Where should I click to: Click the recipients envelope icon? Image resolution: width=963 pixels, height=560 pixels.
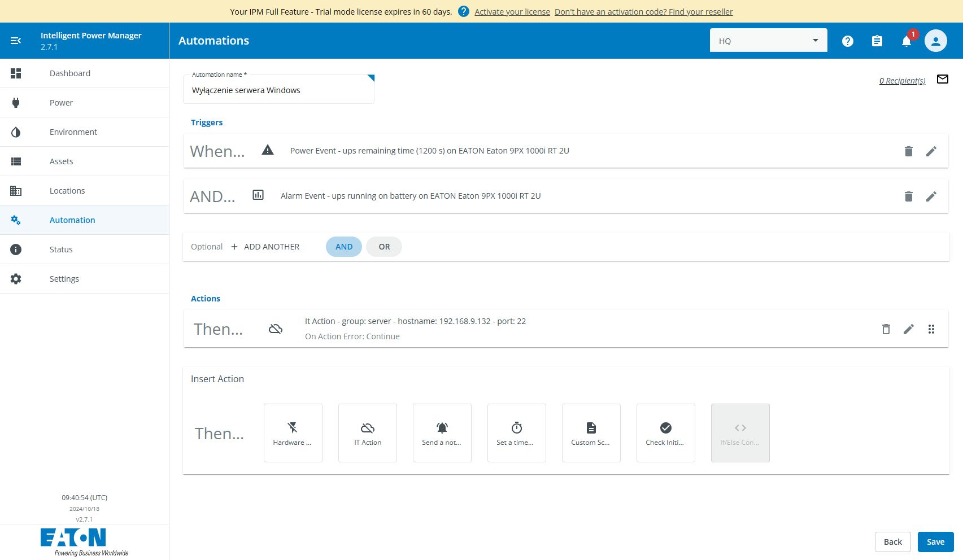pos(942,80)
